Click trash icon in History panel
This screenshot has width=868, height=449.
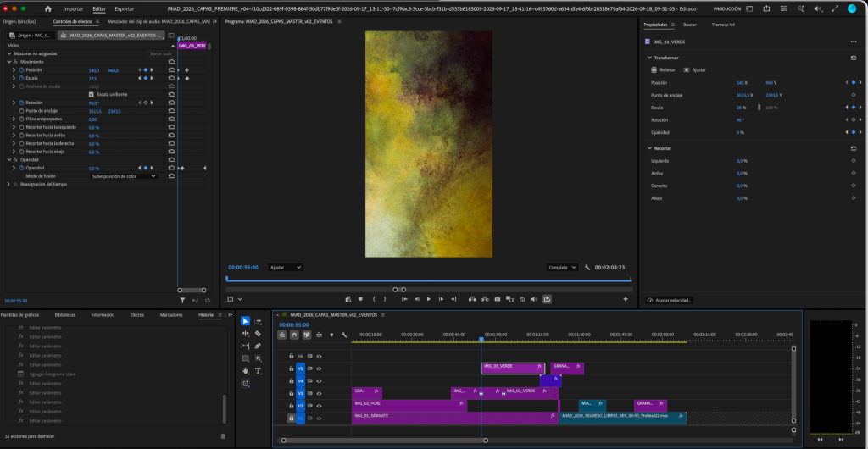[x=223, y=436]
